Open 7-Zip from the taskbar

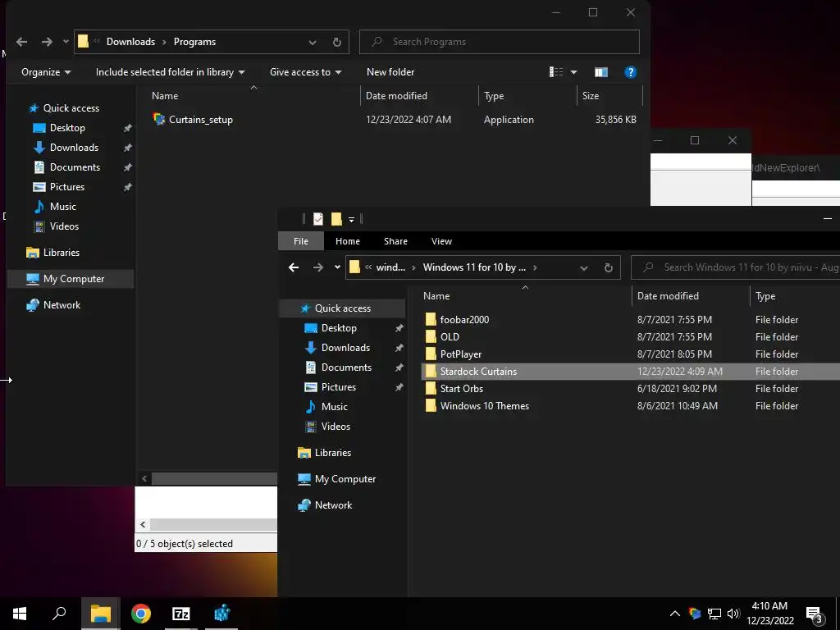[181, 614]
